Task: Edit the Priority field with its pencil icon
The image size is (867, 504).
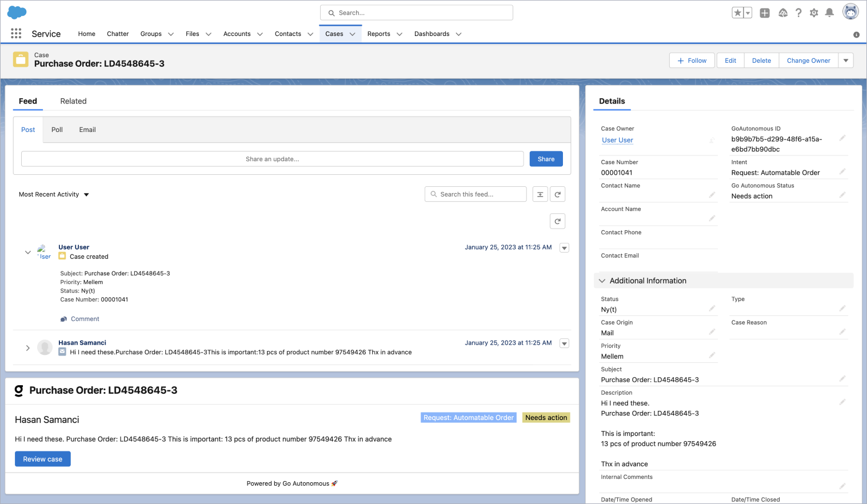Action: [x=712, y=355]
